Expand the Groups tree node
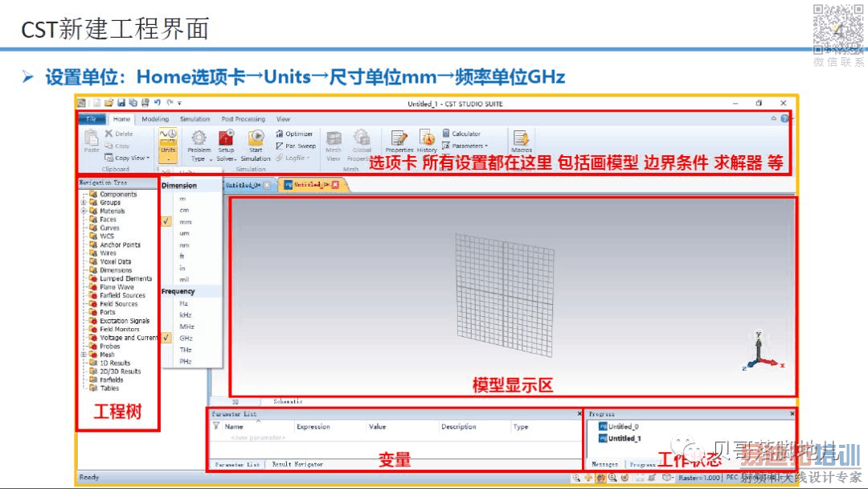Viewport: 868px width, 489px height. point(84,203)
